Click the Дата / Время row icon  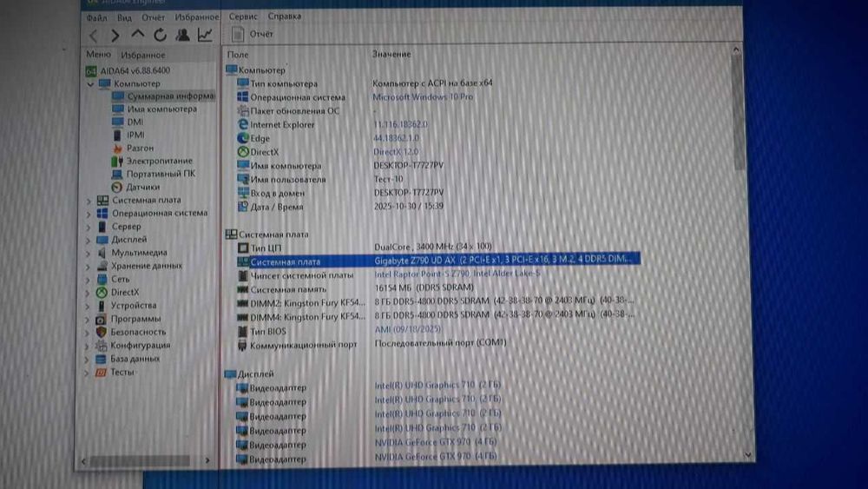[x=242, y=207]
